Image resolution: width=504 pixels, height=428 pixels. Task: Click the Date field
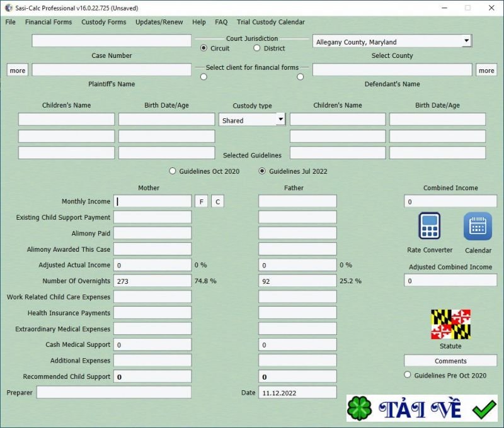(297, 392)
